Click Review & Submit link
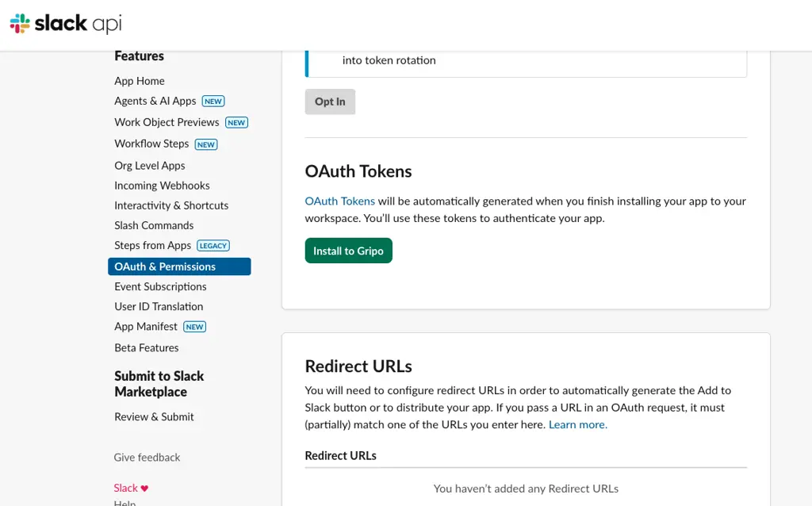The image size is (812, 506). [154, 416]
